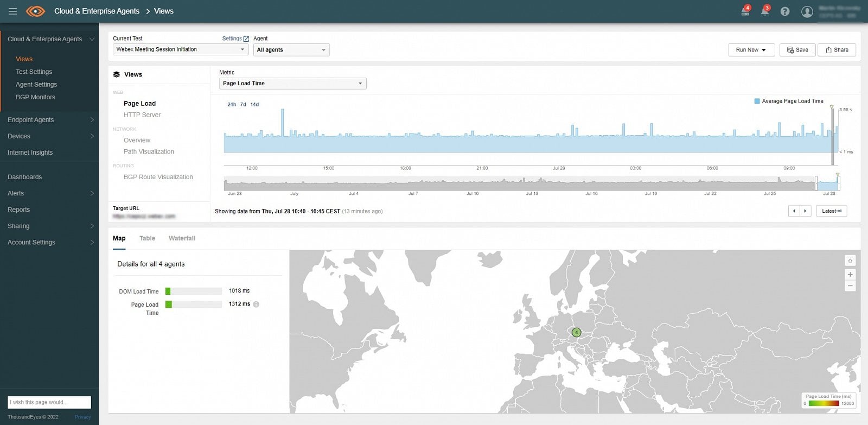
Task: Open Reports in the sidebar
Action: [18, 210]
